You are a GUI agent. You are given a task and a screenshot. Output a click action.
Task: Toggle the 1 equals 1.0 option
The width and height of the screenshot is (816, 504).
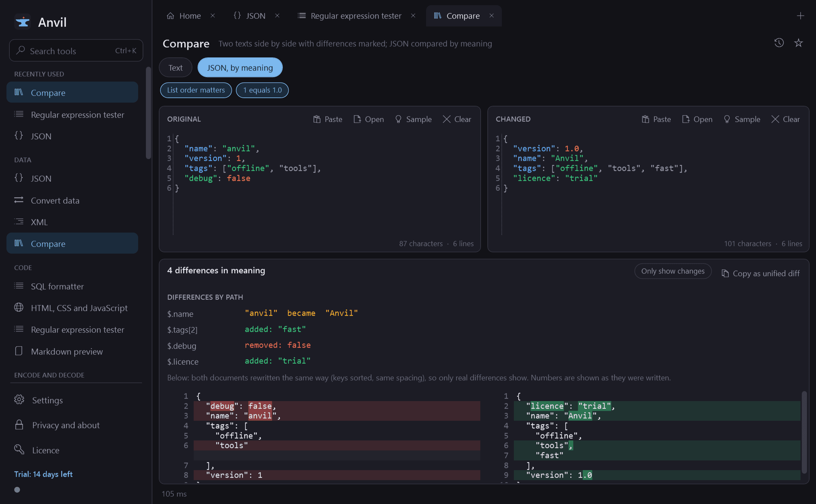pyautogui.click(x=262, y=90)
